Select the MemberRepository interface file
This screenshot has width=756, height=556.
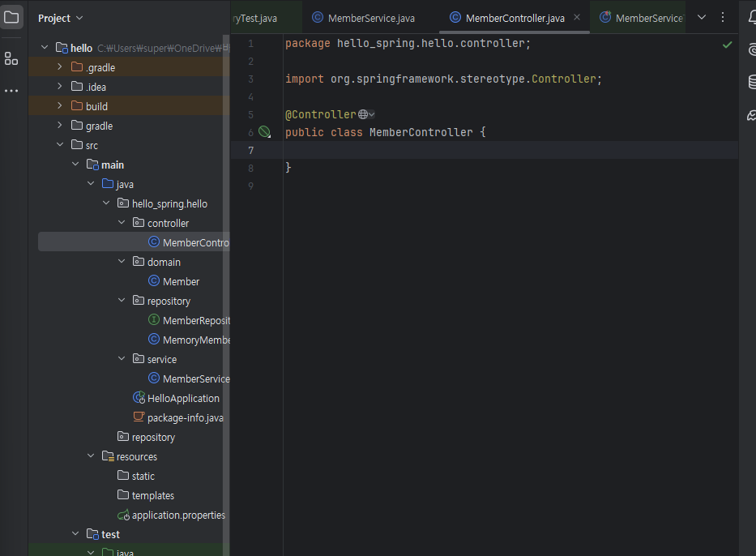click(189, 320)
